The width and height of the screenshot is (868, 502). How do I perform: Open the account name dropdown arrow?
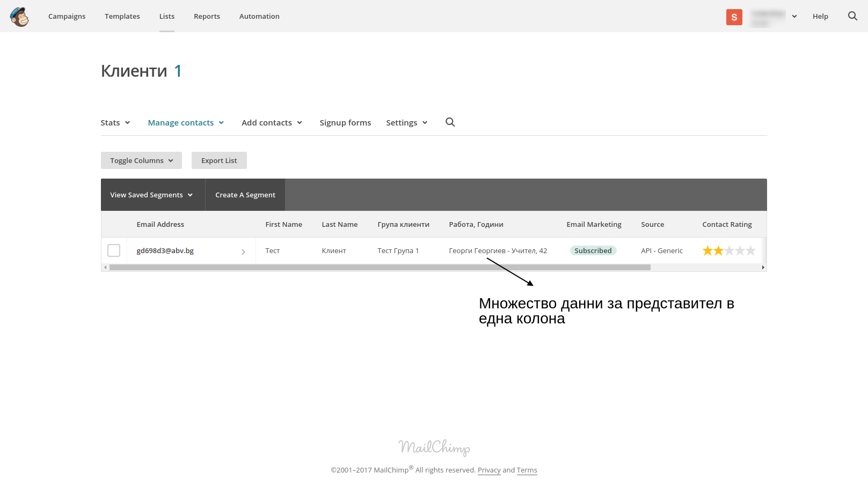pyautogui.click(x=794, y=17)
